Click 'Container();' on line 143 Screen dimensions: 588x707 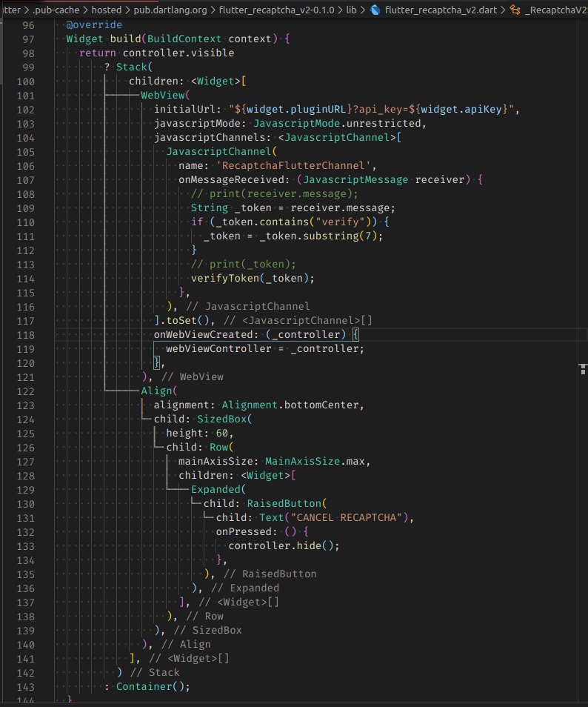coord(153,687)
